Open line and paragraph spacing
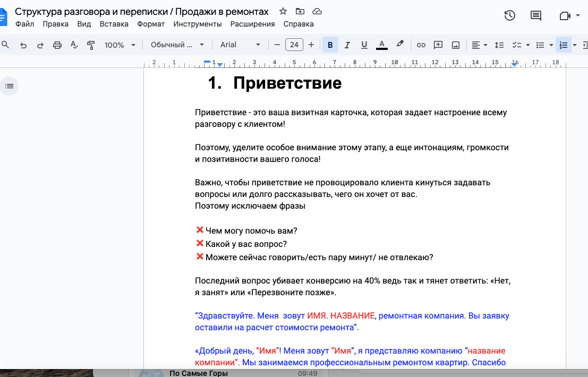The width and height of the screenshot is (588, 377). [499, 45]
